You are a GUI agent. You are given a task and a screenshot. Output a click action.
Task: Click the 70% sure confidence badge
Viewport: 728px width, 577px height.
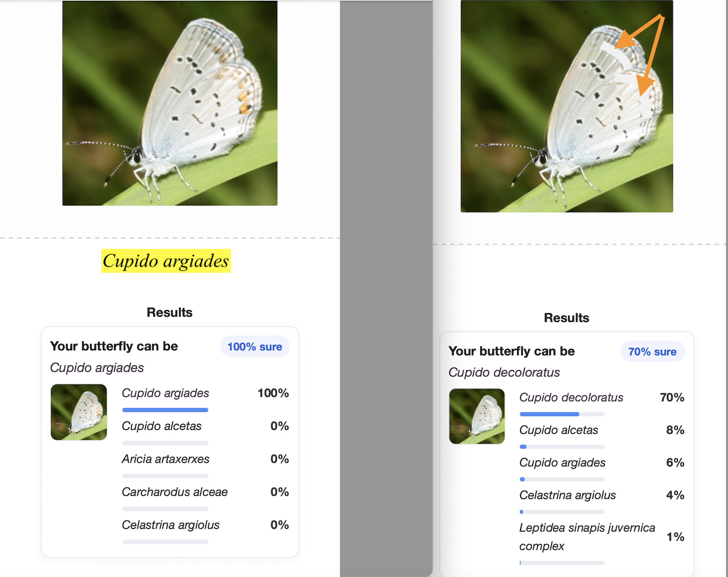point(652,352)
